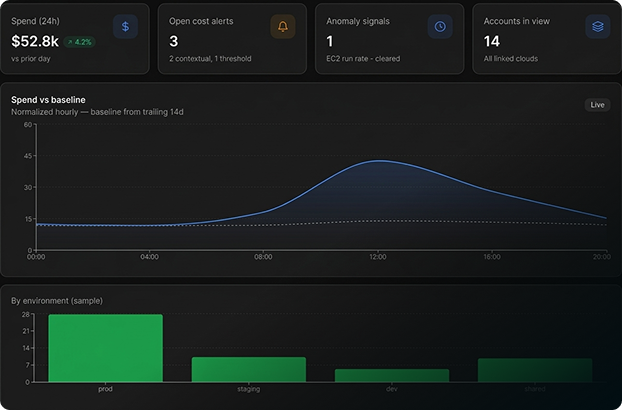
Task: Click the 45 y-axis label on spend chart
Action: tap(27, 156)
